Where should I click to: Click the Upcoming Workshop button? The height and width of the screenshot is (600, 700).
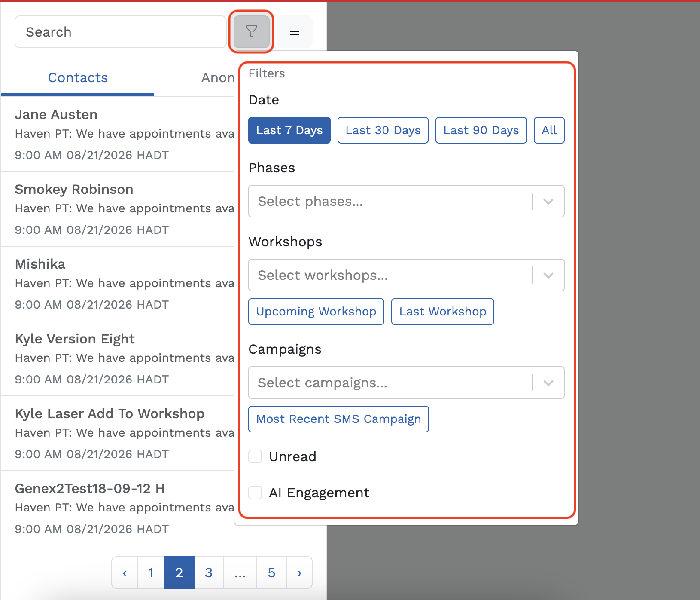pyautogui.click(x=317, y=312)
